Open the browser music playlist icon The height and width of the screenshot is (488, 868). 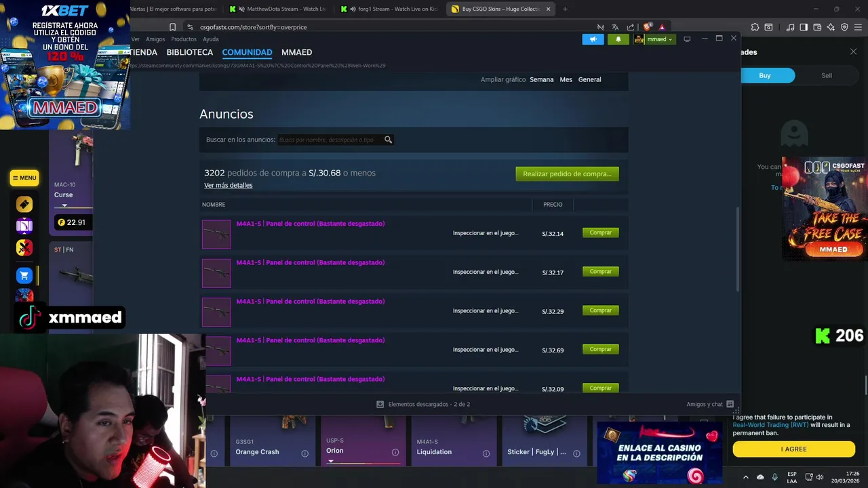[790, 27]
